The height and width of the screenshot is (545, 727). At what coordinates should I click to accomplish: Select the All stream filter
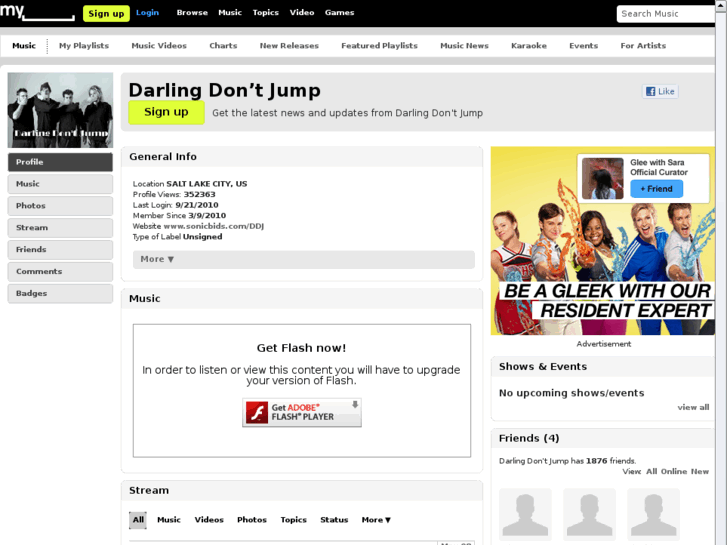coord(138,520)
